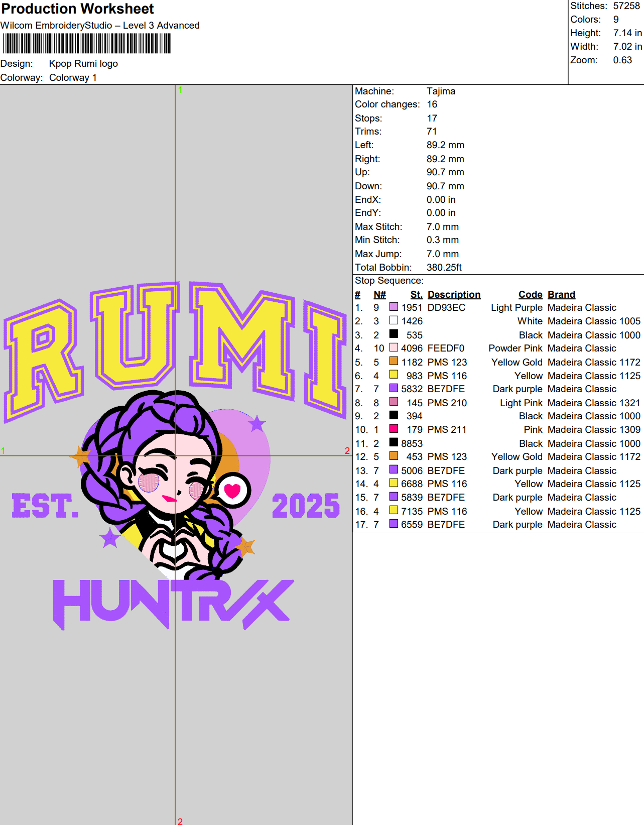Pick the Powder Pink swatch in row 4

(x=394, y=347)
